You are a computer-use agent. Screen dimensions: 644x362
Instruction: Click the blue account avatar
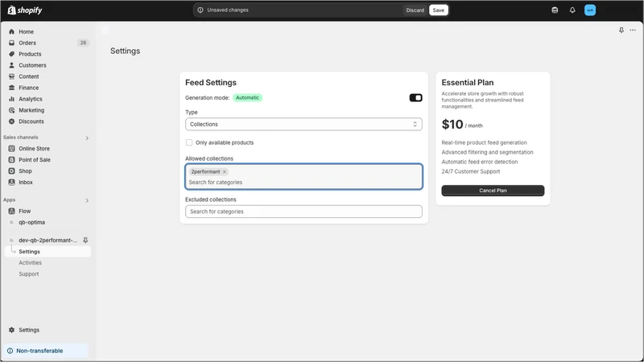click(x=590, y=10)
